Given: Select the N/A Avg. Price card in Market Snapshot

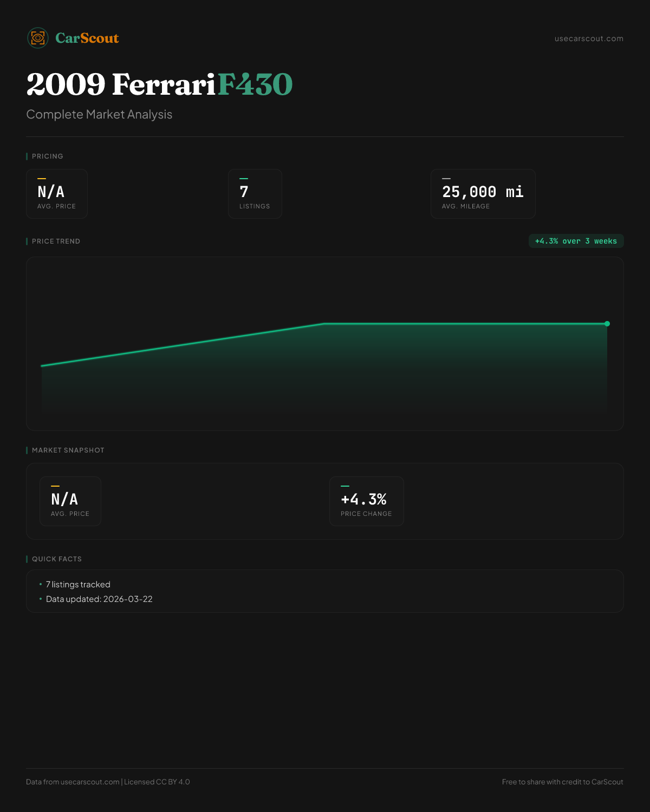Looking at the screenshot, I should coord(70,501).
